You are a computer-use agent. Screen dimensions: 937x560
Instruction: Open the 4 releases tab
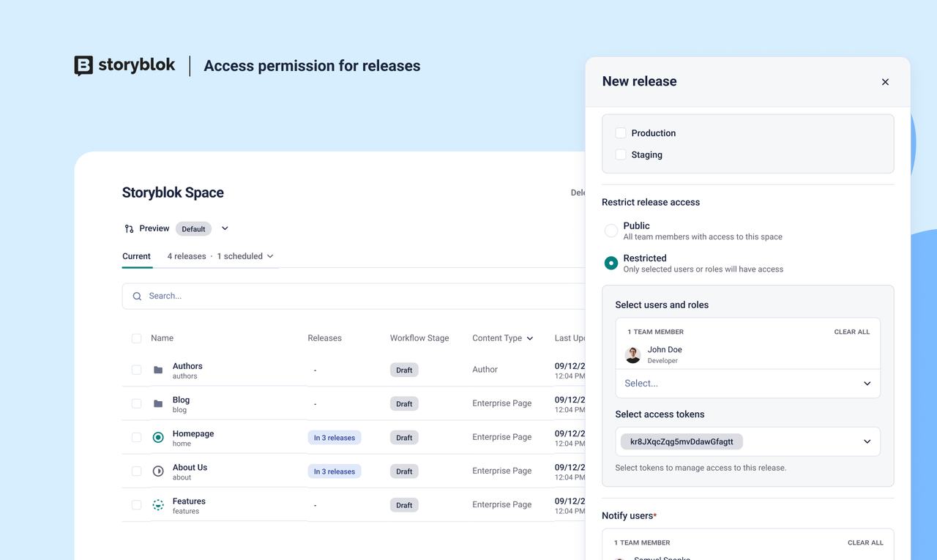pyautogui.click(x=186, y=256)
